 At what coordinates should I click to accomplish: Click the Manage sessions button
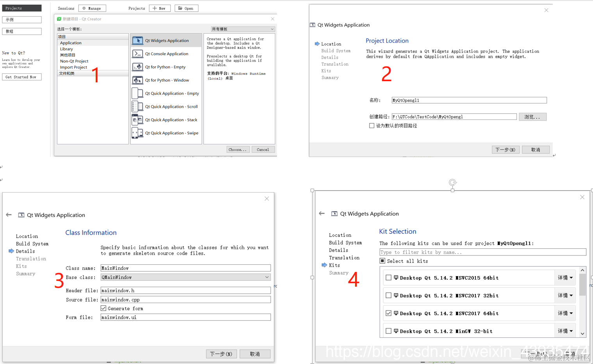[92, 8]
